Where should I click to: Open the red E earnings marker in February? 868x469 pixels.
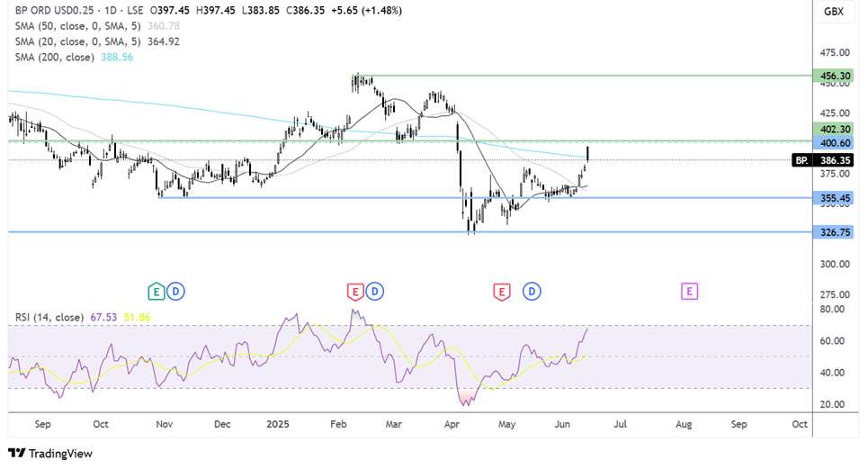(354, 292)
